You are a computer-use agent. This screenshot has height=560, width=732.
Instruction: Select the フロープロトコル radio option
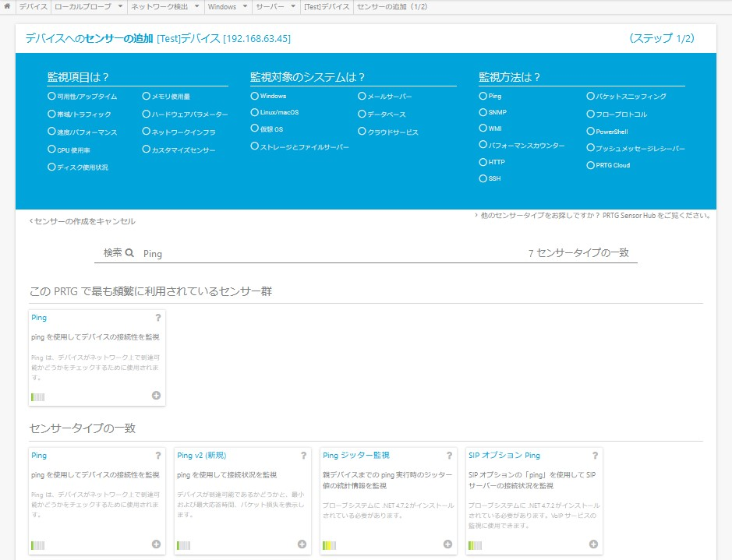[591, 114]
